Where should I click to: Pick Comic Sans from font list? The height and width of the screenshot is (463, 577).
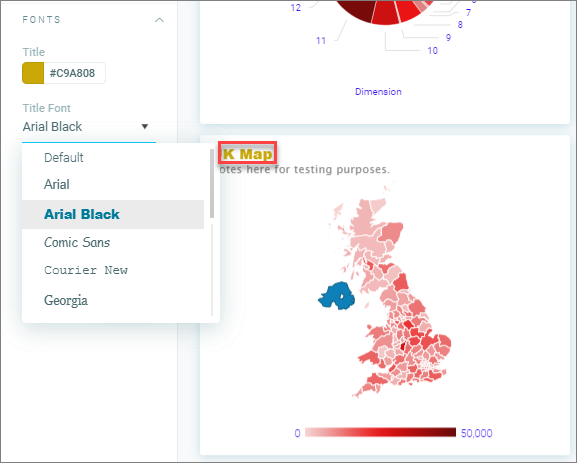point(113,243)
